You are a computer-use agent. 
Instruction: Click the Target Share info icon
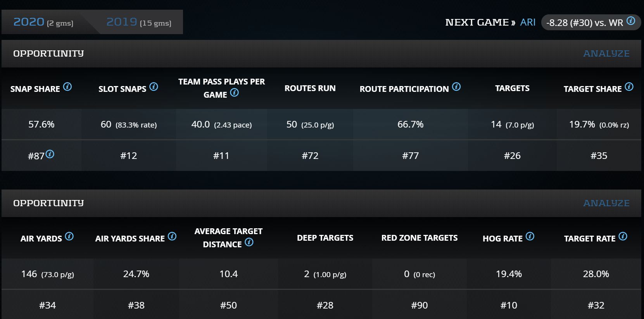pyautogui.click(x=629, y=87)
